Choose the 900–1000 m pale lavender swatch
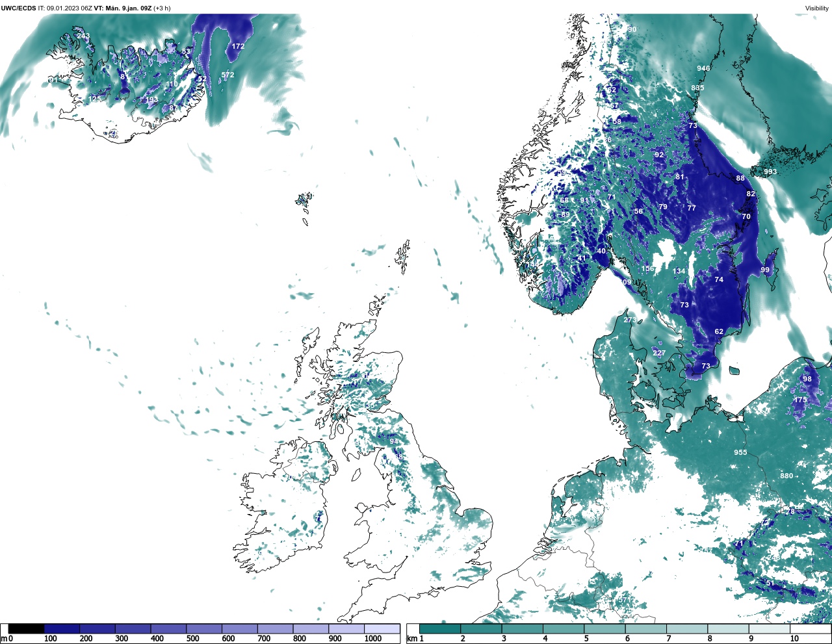 point(346,628)
